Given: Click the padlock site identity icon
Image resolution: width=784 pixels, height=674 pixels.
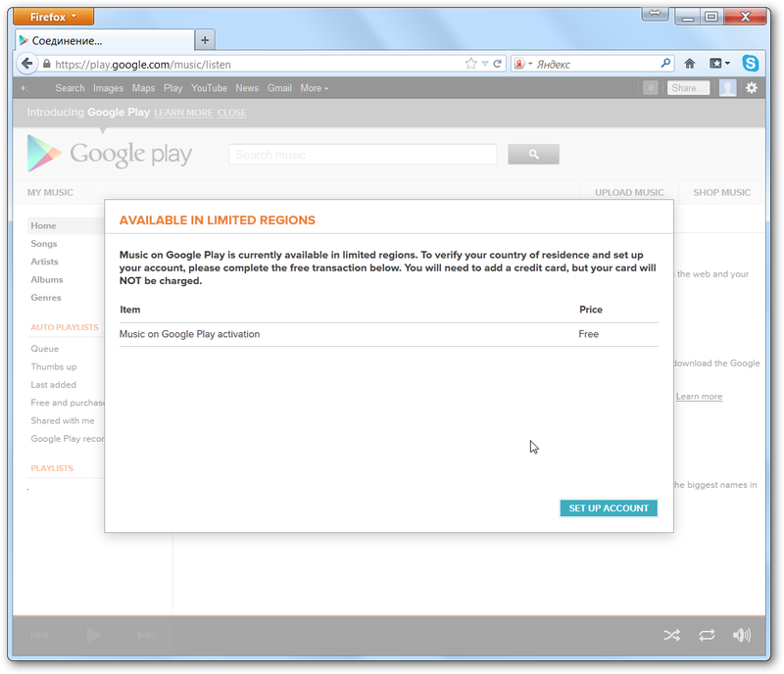Looking at the screenshot, I should [46, 64].
